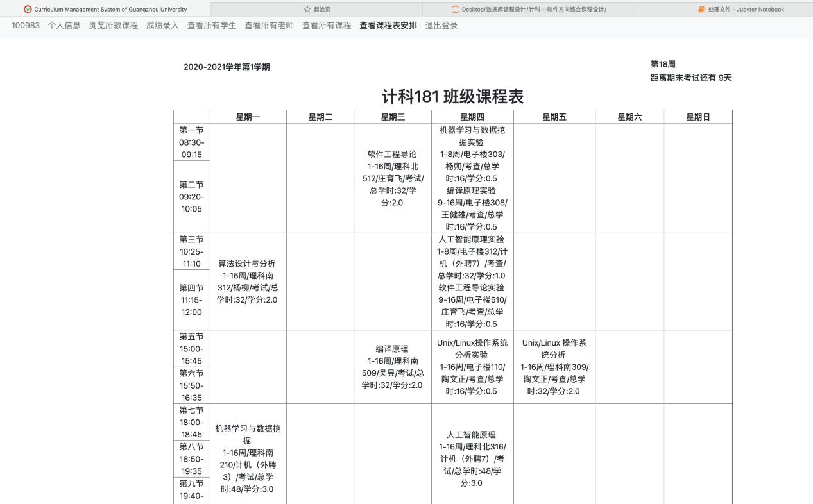This screenshot has width=813, height=504.
Task: Click the 星期二 column header
Action: (x=321, y=117)
